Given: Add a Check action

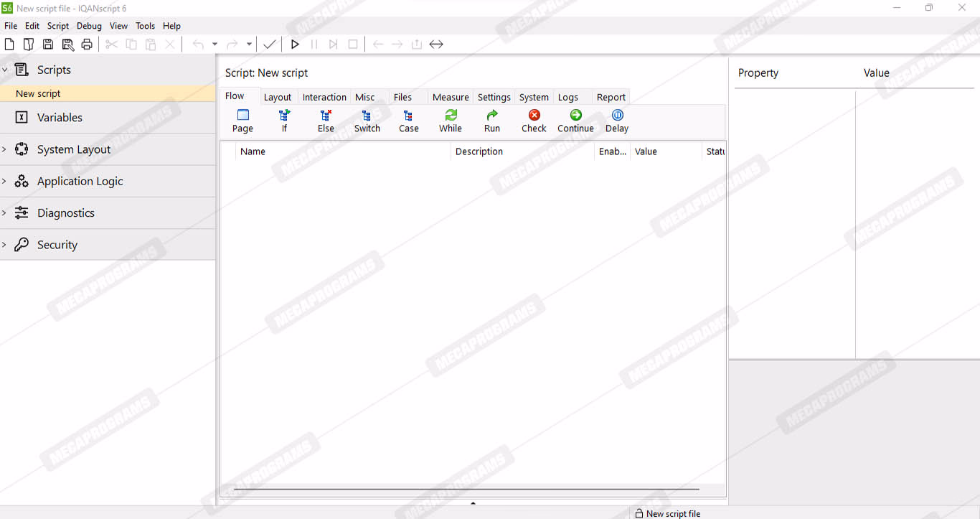Looking at the screenshot, I should [x=534, y=121].
